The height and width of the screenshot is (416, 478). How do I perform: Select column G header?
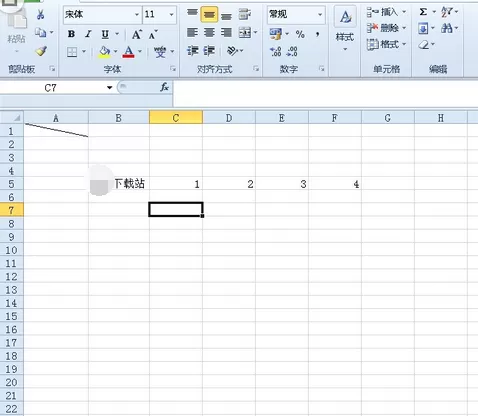(388, 118)
